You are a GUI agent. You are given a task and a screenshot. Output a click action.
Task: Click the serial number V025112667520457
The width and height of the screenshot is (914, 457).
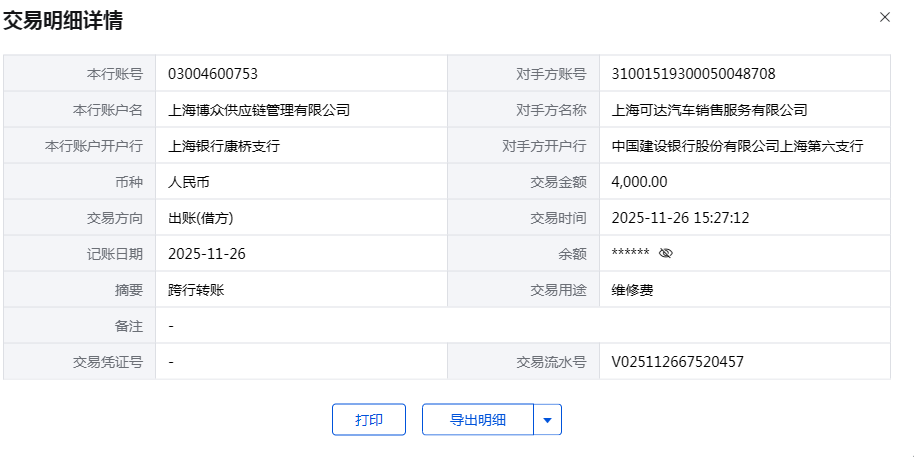(677, 362)
